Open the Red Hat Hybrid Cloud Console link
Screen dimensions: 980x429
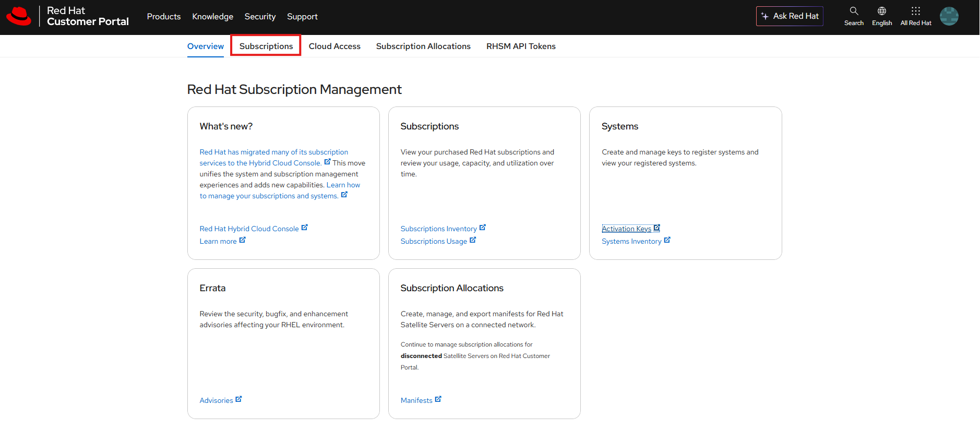click(x=249, y=229)
